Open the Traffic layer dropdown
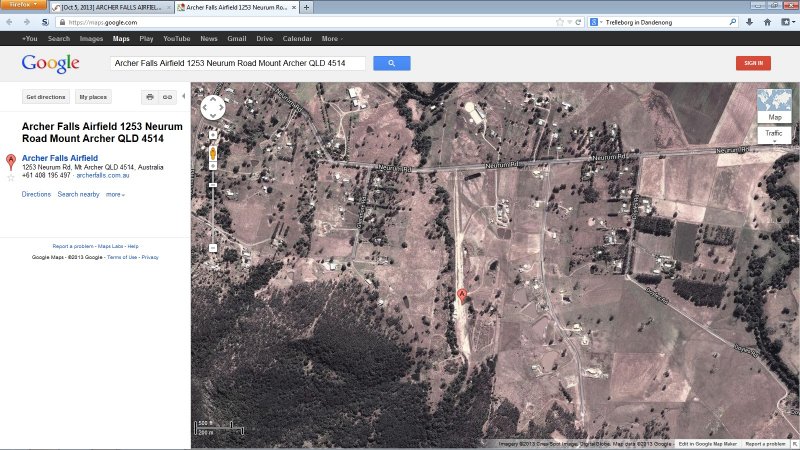Viewport: 800px width, 450px height. (x=774, y=135)
